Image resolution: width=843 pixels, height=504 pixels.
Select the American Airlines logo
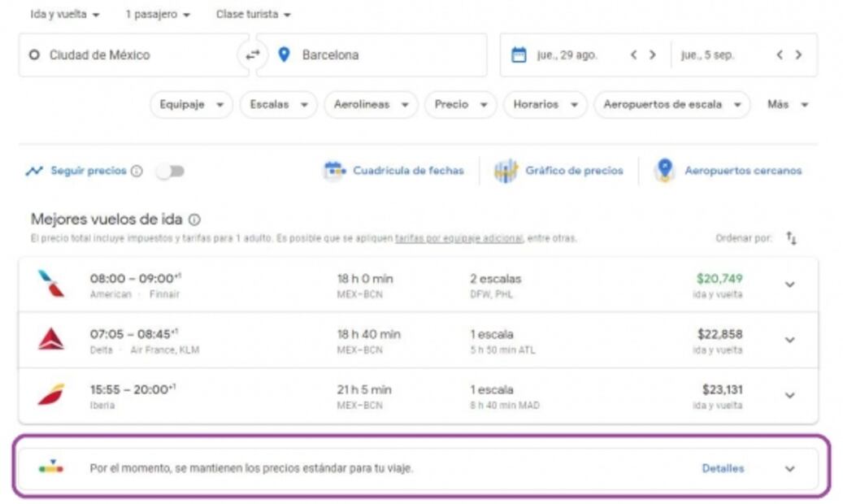tap(50, 282)
